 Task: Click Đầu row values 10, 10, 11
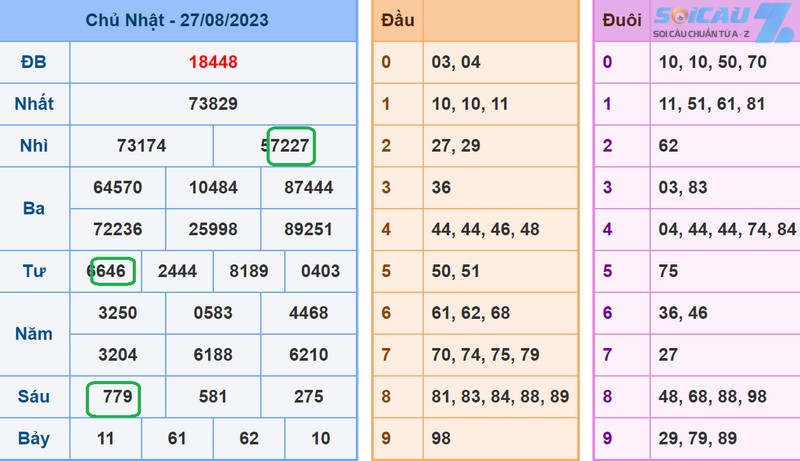point(470,104)
